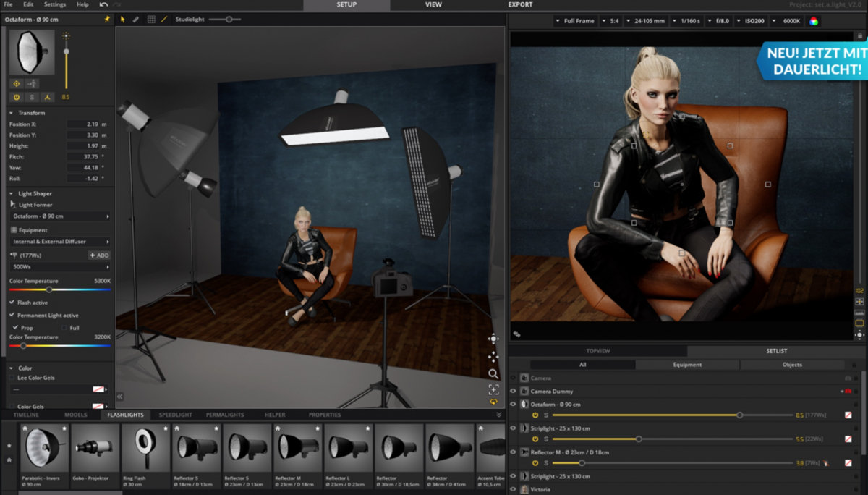This screenshot has height=495, width=868.
Task: Select the arrow pointer tool
Action: point(123,20)
